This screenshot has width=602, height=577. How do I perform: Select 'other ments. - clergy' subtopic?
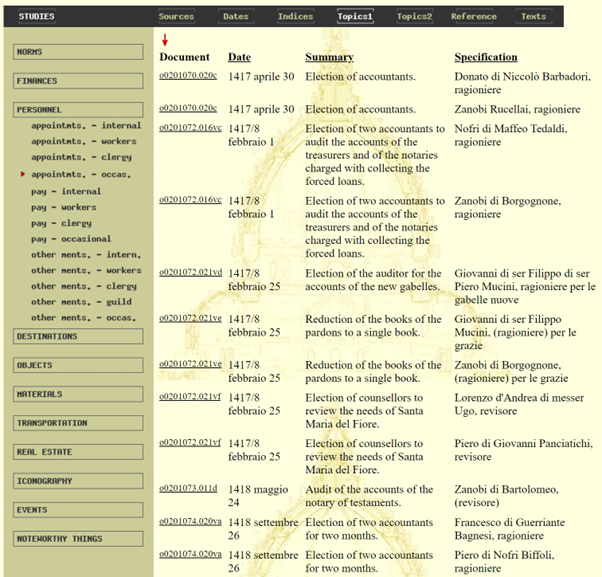[x=84, y=286]
